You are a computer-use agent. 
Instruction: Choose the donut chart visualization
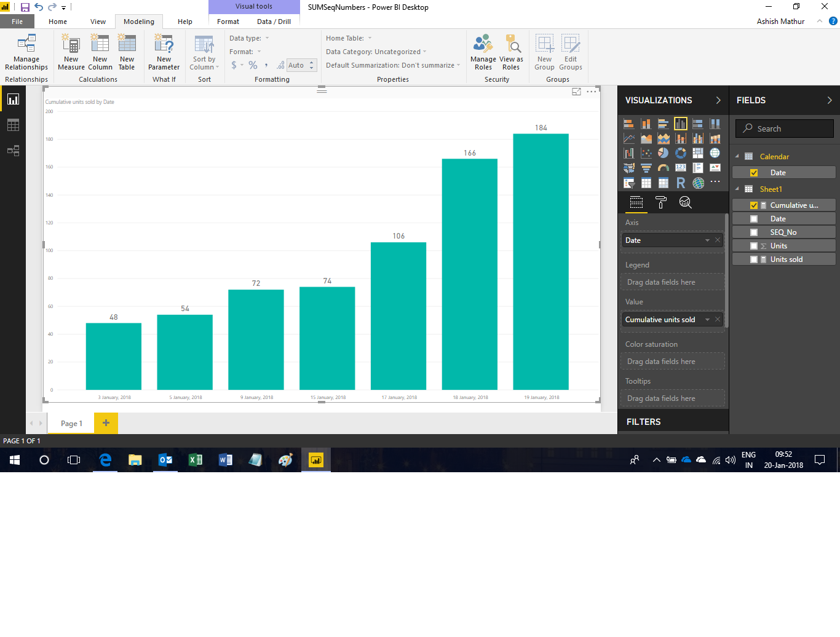(x=681, y=153)
